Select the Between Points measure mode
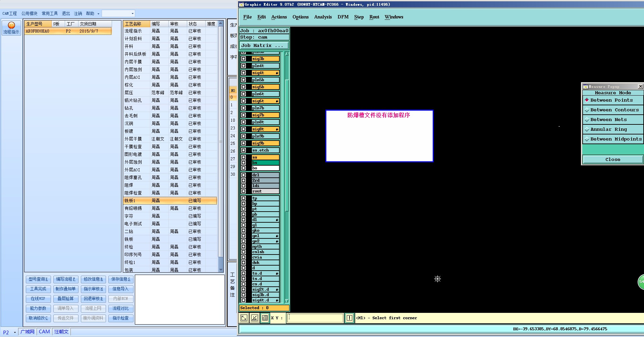 coord(613,100)
